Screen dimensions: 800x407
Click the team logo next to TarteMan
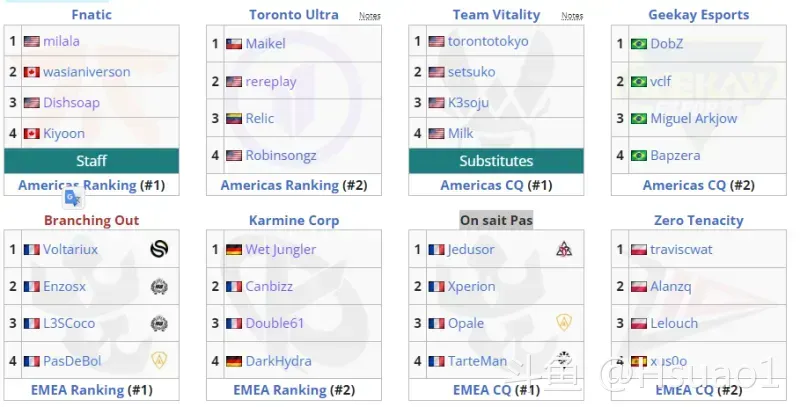coord(564,360)
